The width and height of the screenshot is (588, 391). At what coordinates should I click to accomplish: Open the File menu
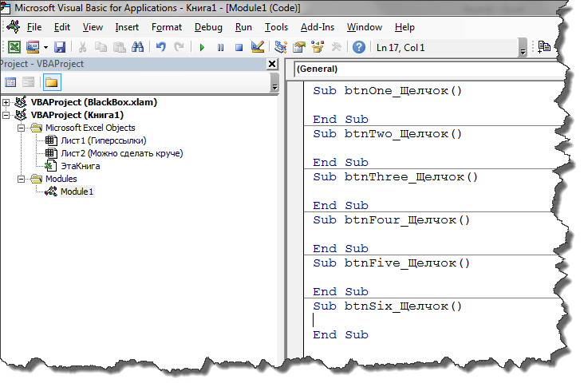(34, 27)
